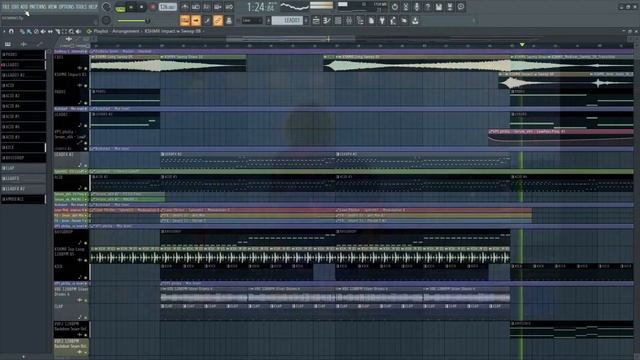The image size is (640, 360).
Task: Click the question mark help icon
Action: 428,7
